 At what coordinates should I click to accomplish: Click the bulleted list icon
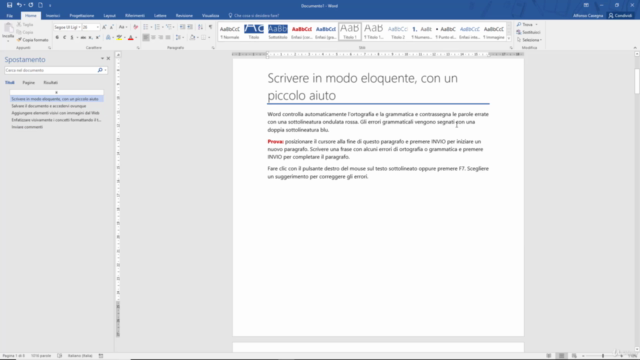pyautogui.click(x=146, y=27)
